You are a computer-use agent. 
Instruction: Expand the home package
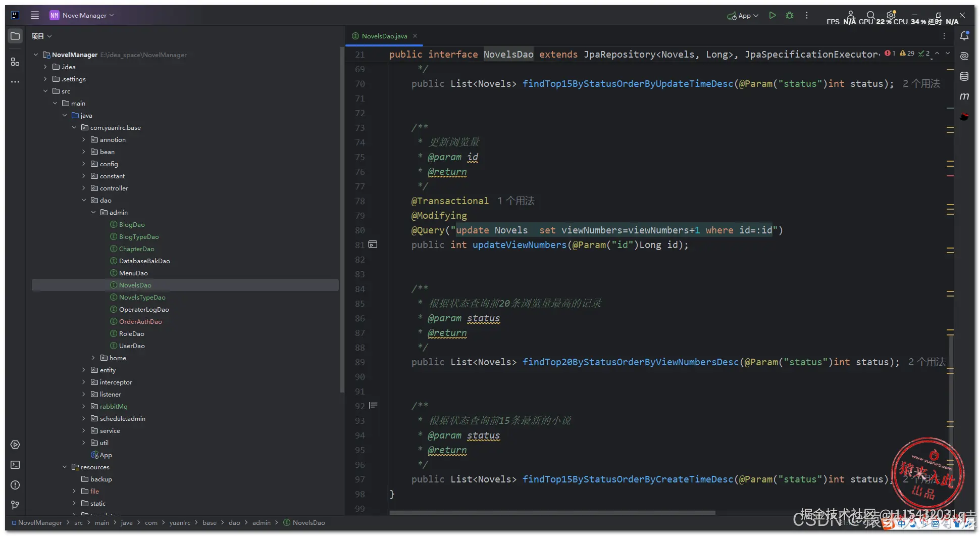[93, 358]
